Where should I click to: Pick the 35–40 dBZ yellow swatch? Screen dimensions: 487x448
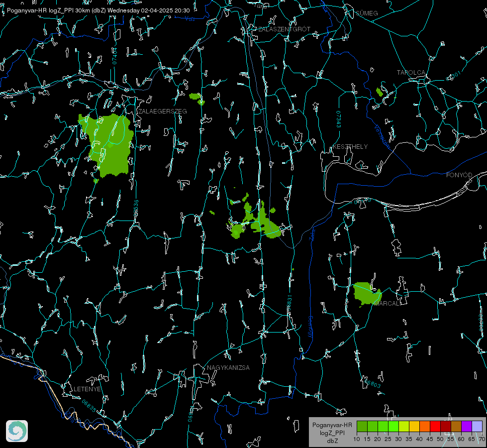click(414, 427)
